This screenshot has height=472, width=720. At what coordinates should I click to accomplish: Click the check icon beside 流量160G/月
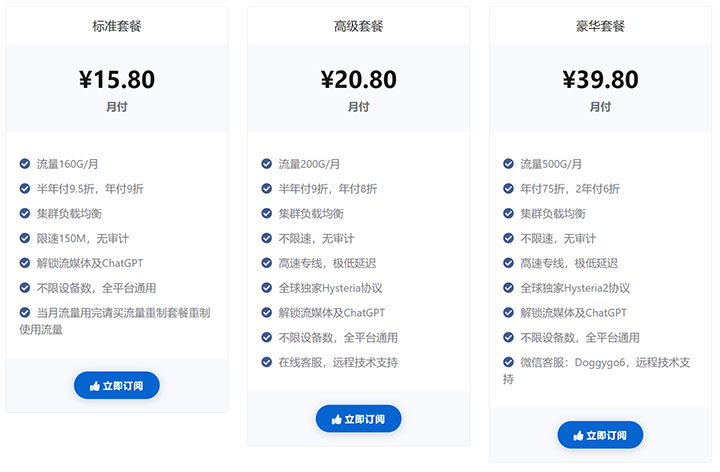(24, 163)
